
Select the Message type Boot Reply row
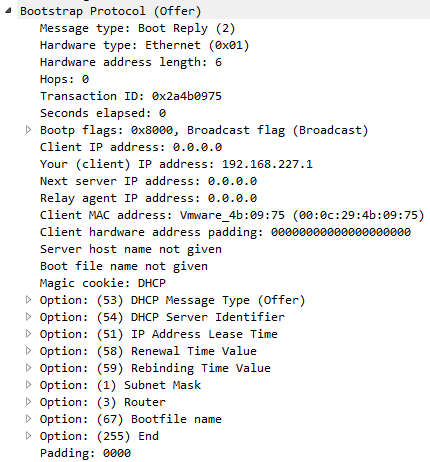137,28
